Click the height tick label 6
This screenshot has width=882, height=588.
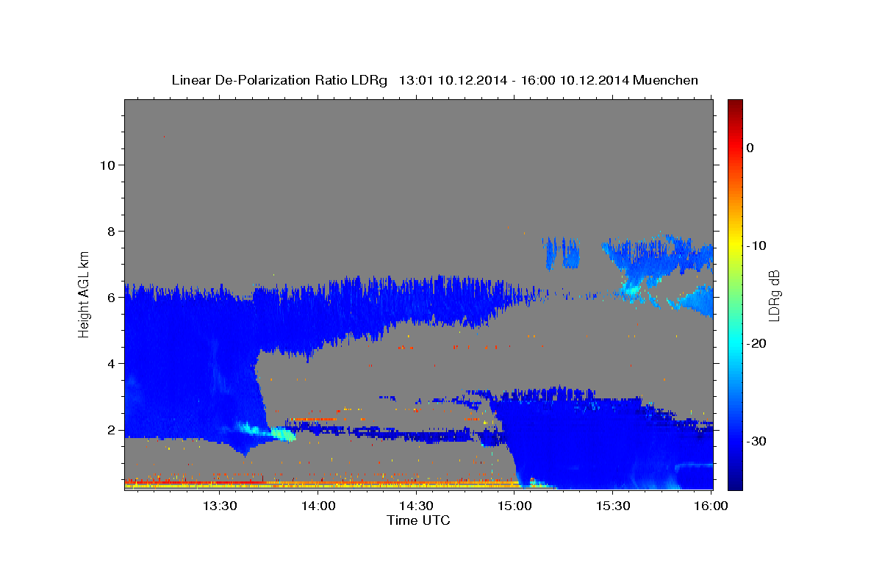pyautogui.click(x=110, y=298)
